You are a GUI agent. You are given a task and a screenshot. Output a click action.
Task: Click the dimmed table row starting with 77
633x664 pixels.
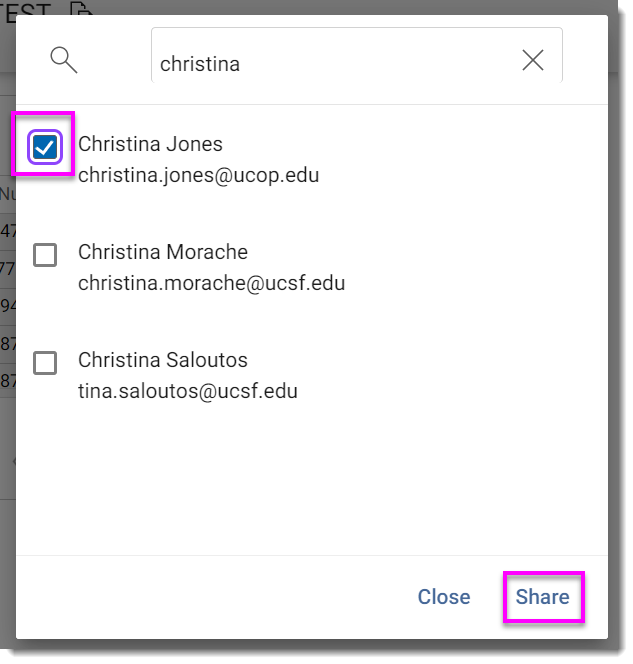(x=7, y=268)
